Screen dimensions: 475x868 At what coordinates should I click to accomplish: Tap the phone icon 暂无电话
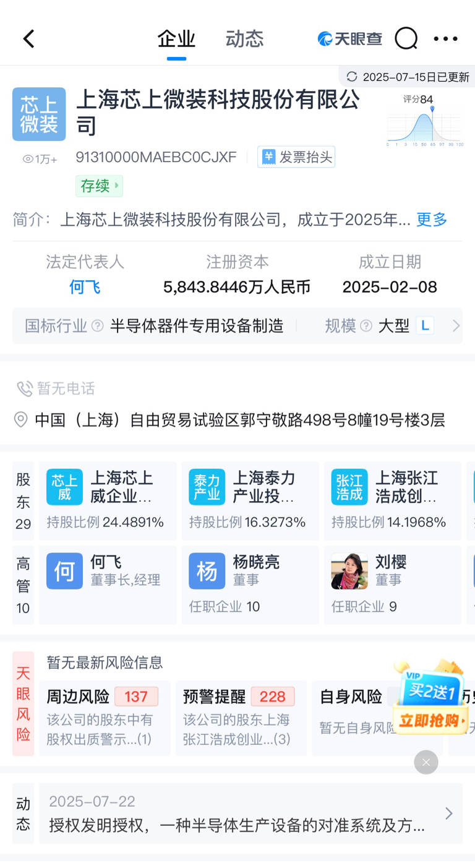click(24, 389)
